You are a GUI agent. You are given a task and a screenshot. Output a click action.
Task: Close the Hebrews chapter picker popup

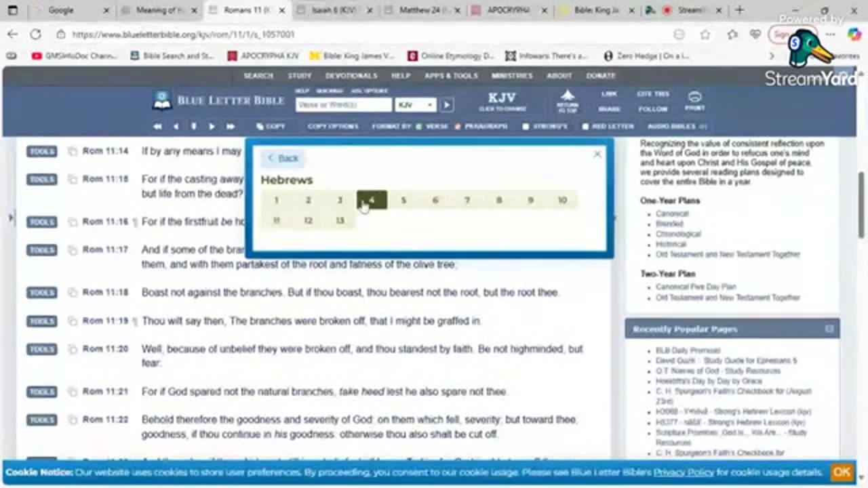coord(597,155)
